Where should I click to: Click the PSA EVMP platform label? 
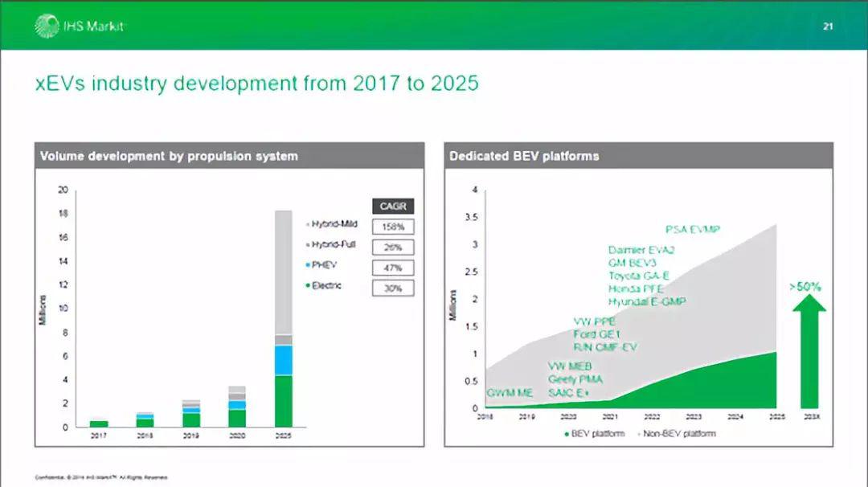(692, 230)
